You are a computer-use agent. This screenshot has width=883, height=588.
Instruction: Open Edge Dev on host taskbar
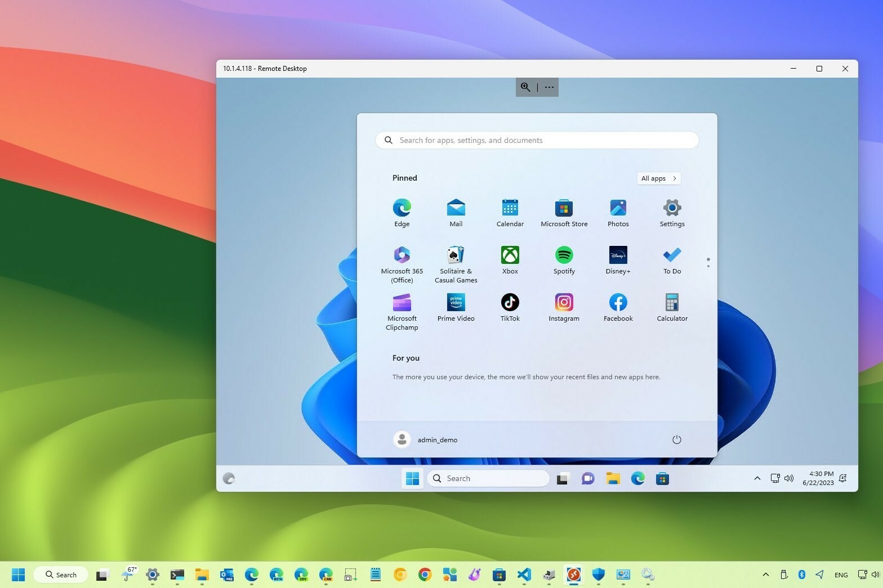click(x=301, y=574)
